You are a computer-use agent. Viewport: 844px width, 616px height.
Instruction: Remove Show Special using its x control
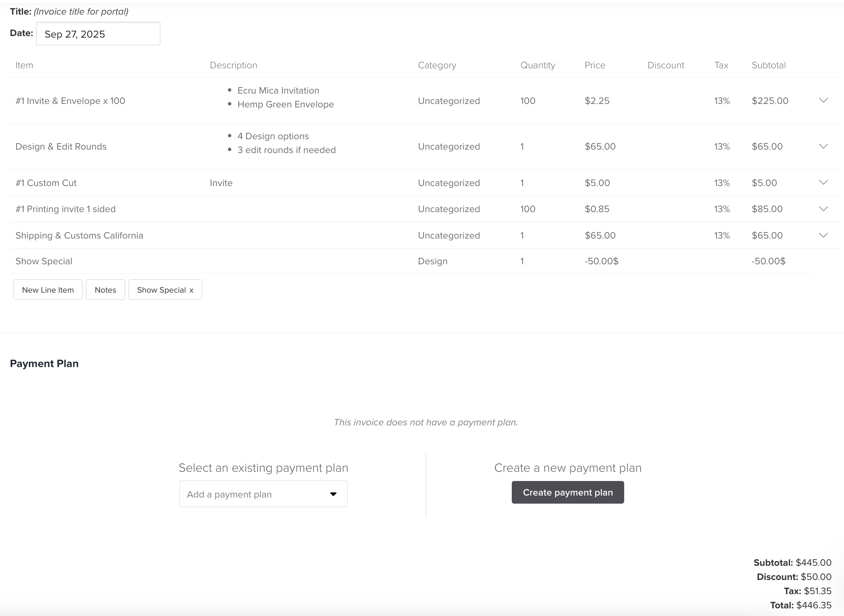192,290
